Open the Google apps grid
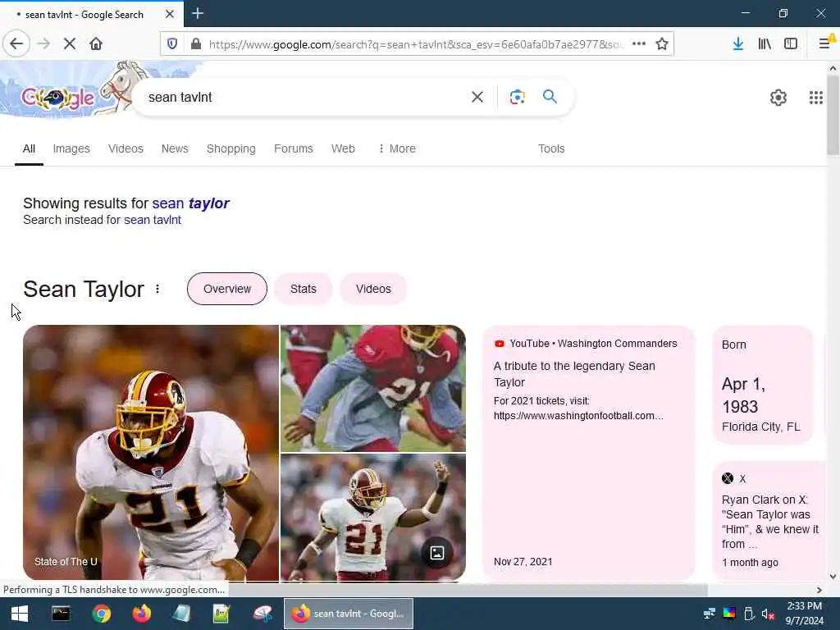The image size is (840, 630). coord(815,98)
